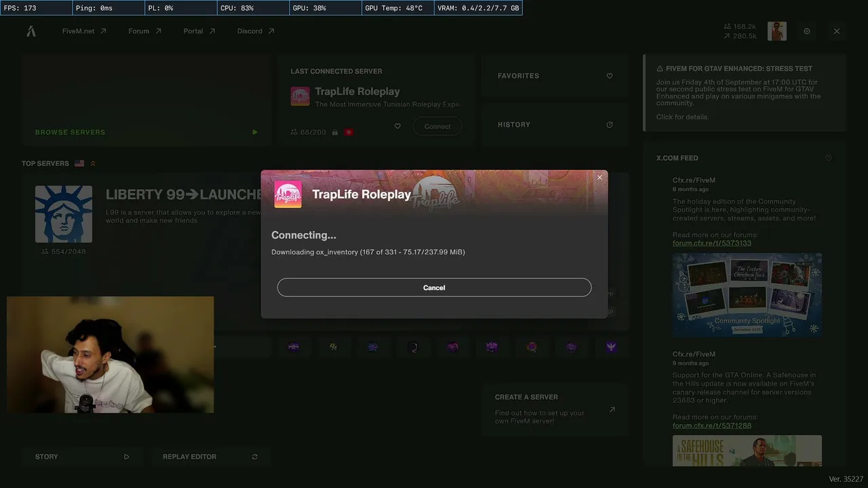The height and width of the screenshot is (488, 868).
Task: Close the TrapLife connecting dialog
Action: [599, 178]
